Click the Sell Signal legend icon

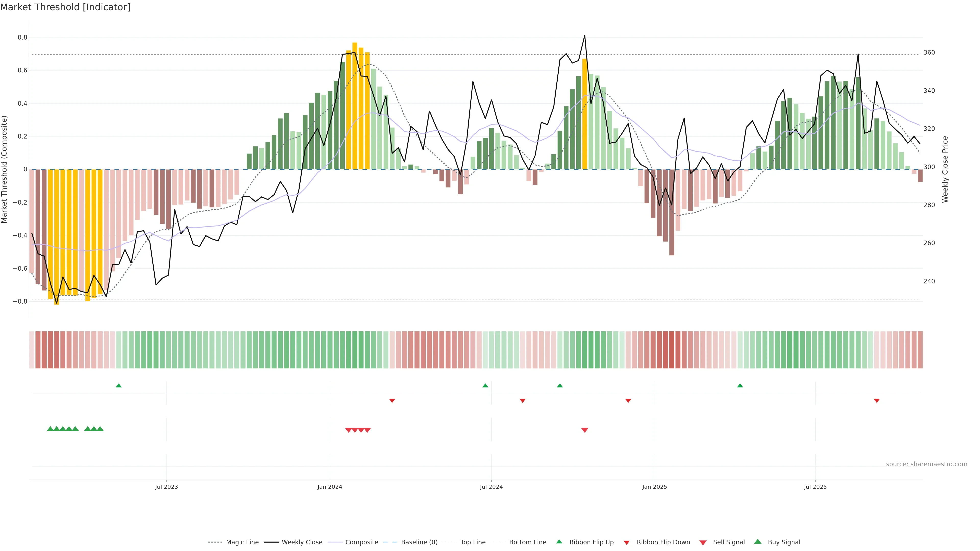coord(703,543)
